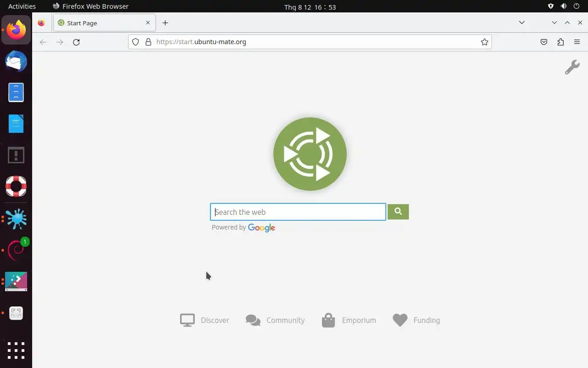Focus the Search the web input field
Screen dimensions: 588x368
click(298, 212)
